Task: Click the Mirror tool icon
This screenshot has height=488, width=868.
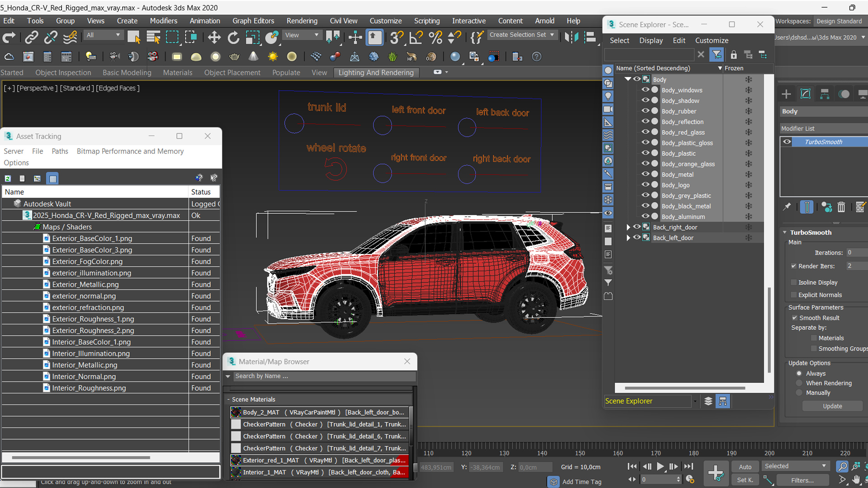Action: 571,38
